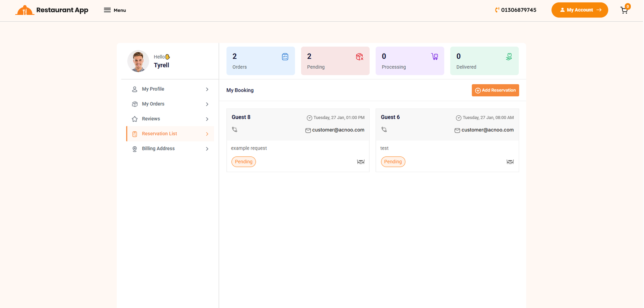Click the phone icon in Guest 8 card
The height and width of the screenshot is (308, 644).
235,130
